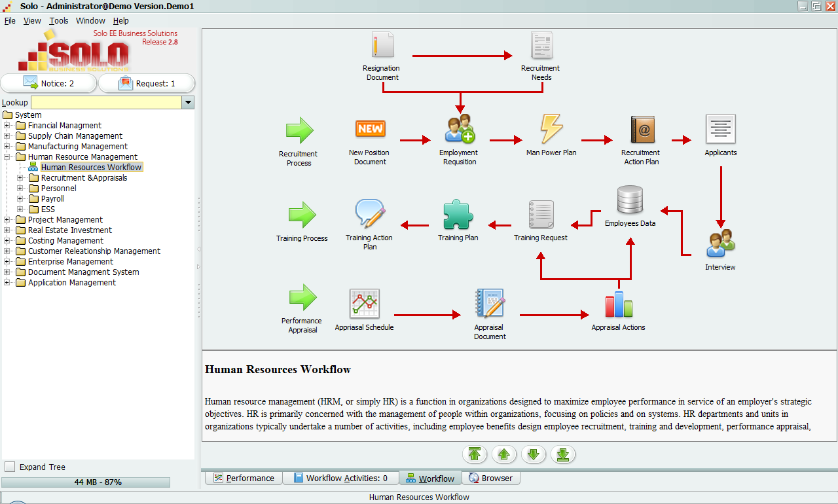838x504 pixels.
Task: Click the memory usage progress bar
Action: tap(86, 482)
